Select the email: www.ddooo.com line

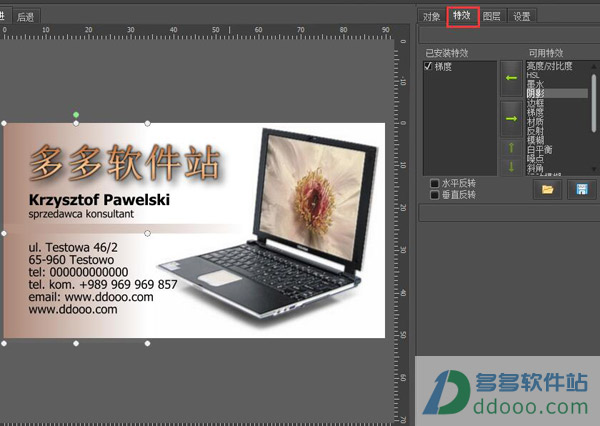coord(91,297)
